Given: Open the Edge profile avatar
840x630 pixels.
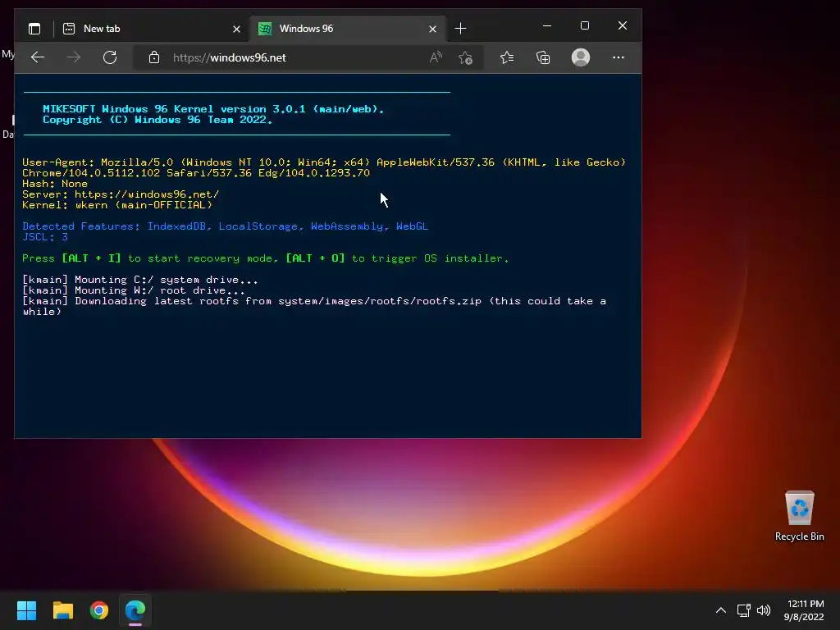Looking at the screenshot, I should (x=581, y=57).
